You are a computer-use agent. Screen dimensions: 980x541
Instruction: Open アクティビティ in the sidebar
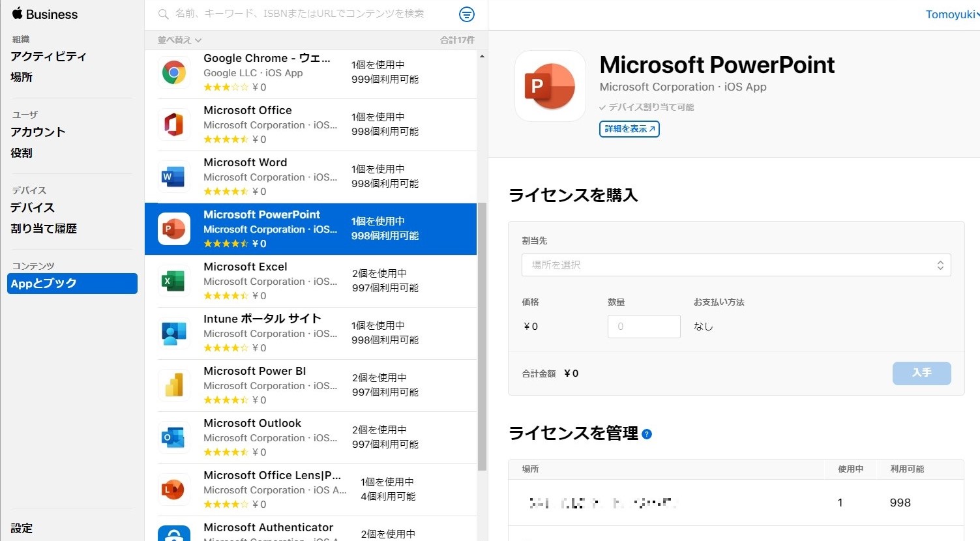pos(48,56)
